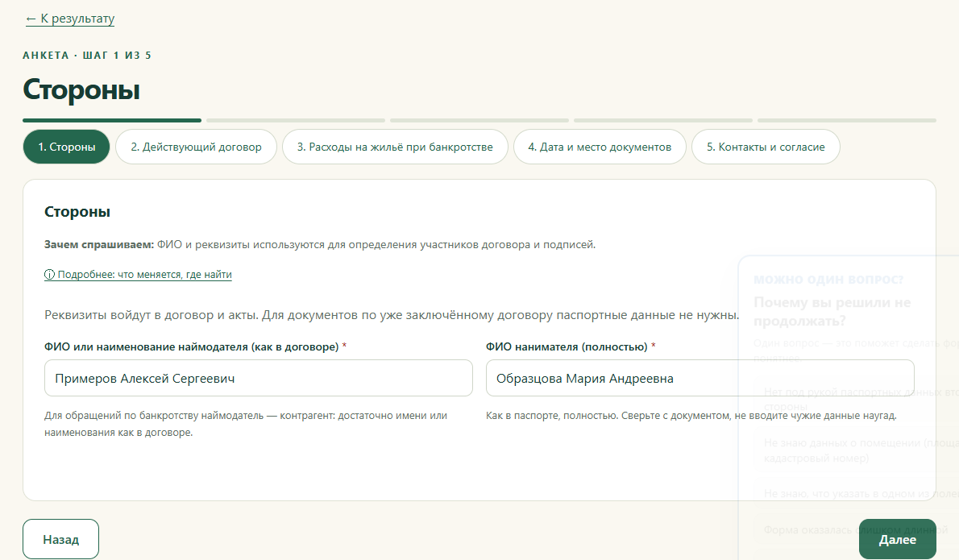959x560 pixels.
Task: Go to "5. Контакты и согласие" tab
Action: tap(766, 147)
